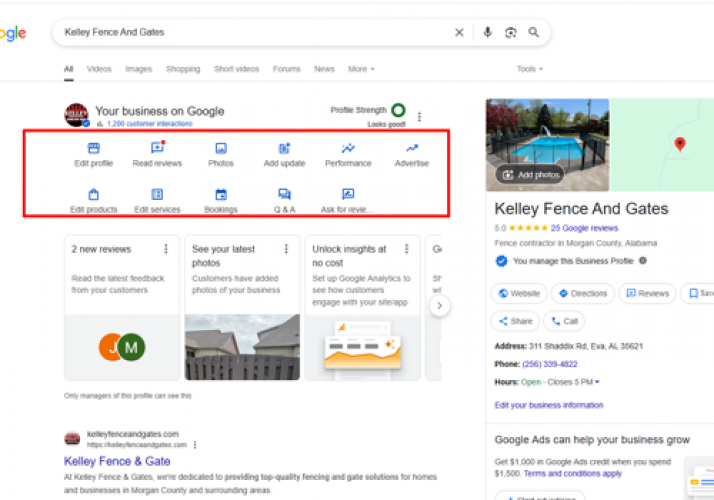Switch to the News tab
Image resolution: width=714 pixels, height=500 pixels.
pos(324,69)
